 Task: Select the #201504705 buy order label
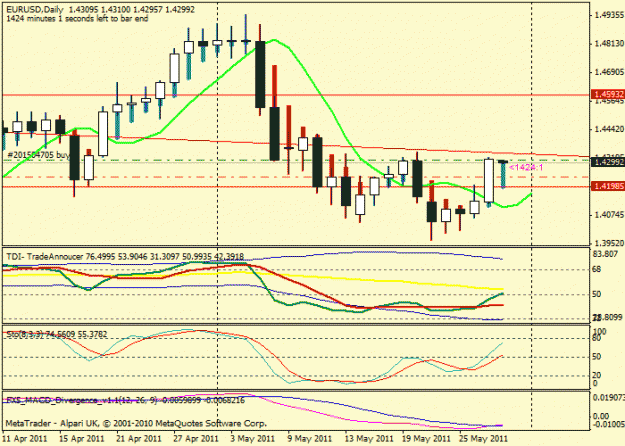39,155
